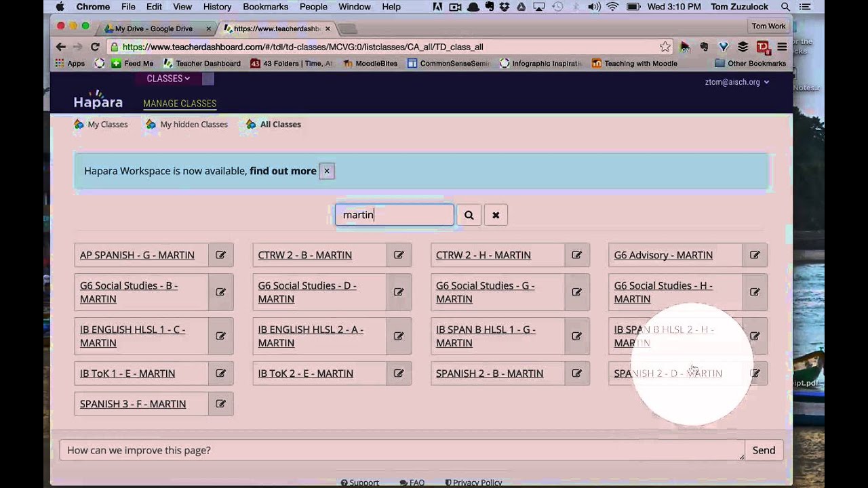Click into the class search field
This screenshot has height=488, width=868.
[395, 215]
